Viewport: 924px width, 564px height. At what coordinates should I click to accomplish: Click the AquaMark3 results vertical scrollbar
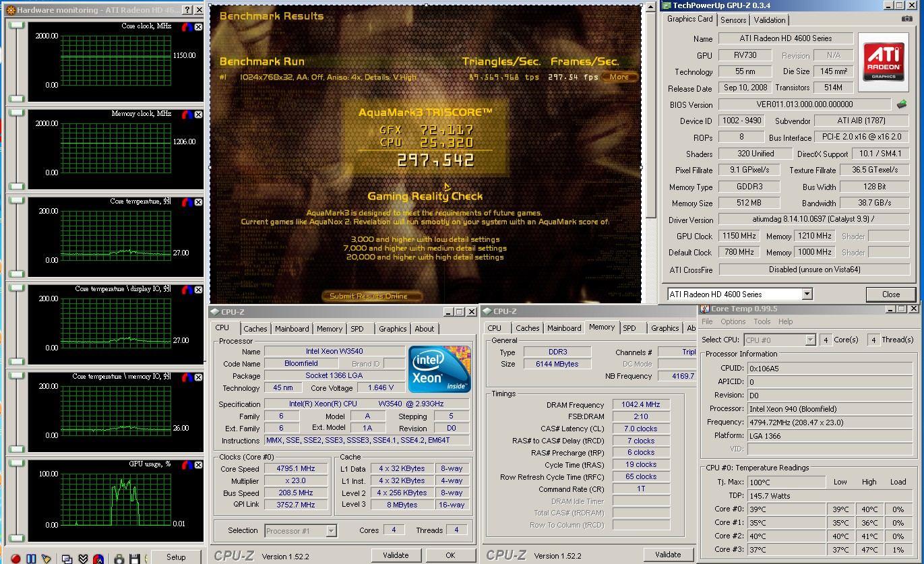tap(650, 154)
